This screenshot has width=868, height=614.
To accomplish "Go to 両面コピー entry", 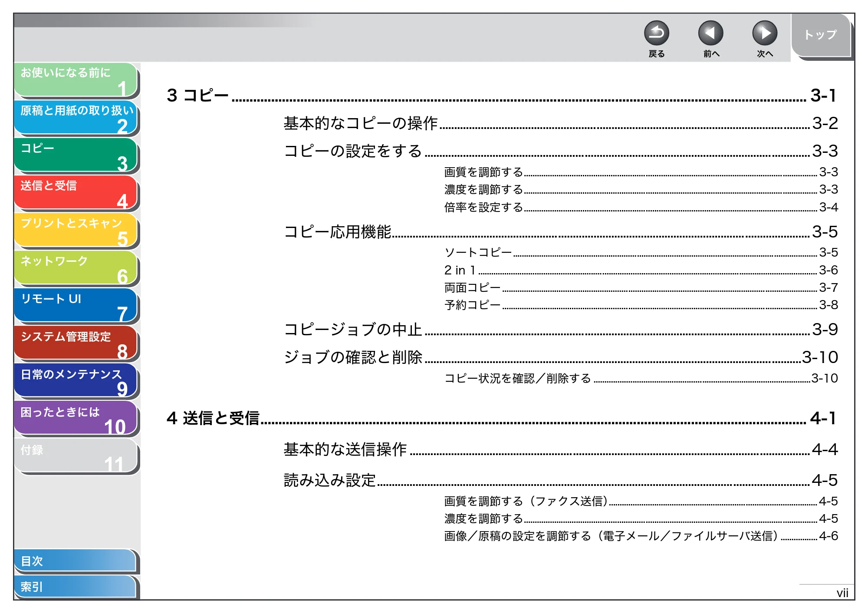I will (x=641, y=287).
